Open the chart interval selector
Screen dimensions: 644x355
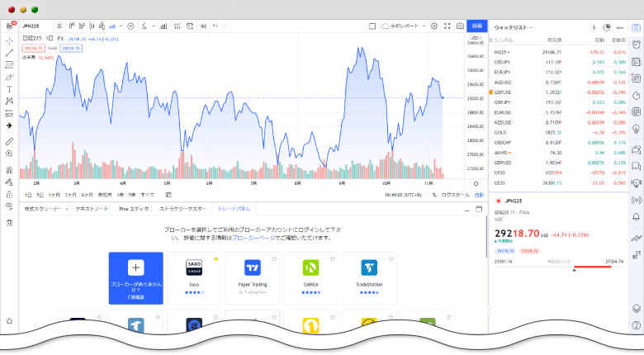(59, 26)
